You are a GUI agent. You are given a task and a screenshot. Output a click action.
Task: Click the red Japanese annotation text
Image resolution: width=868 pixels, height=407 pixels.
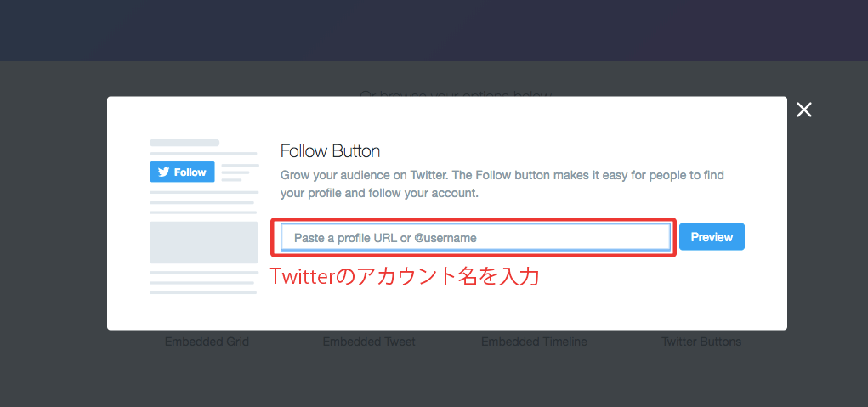[404, 277]
